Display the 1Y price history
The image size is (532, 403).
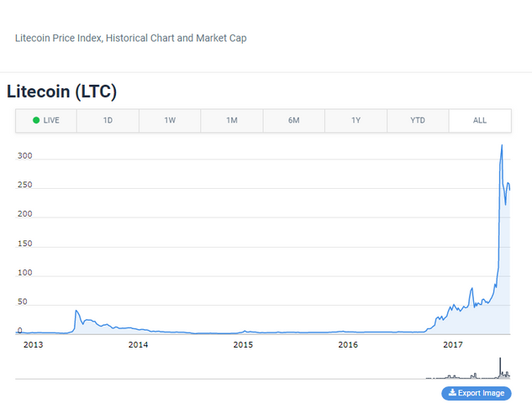pyautogui.click(x=356, y=121)
